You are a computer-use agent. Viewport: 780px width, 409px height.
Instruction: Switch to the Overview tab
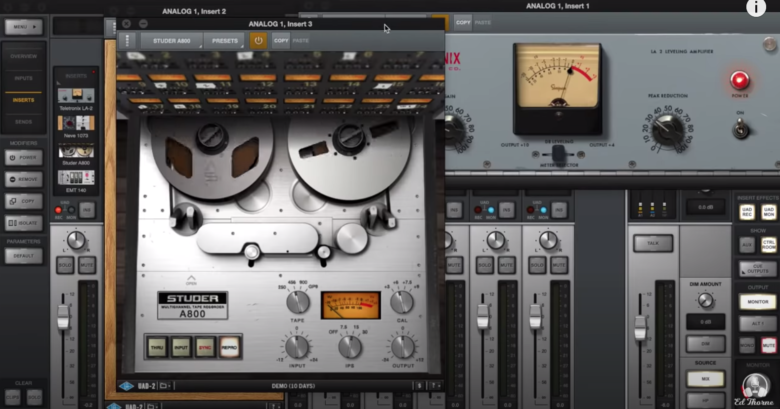[22, 56]
